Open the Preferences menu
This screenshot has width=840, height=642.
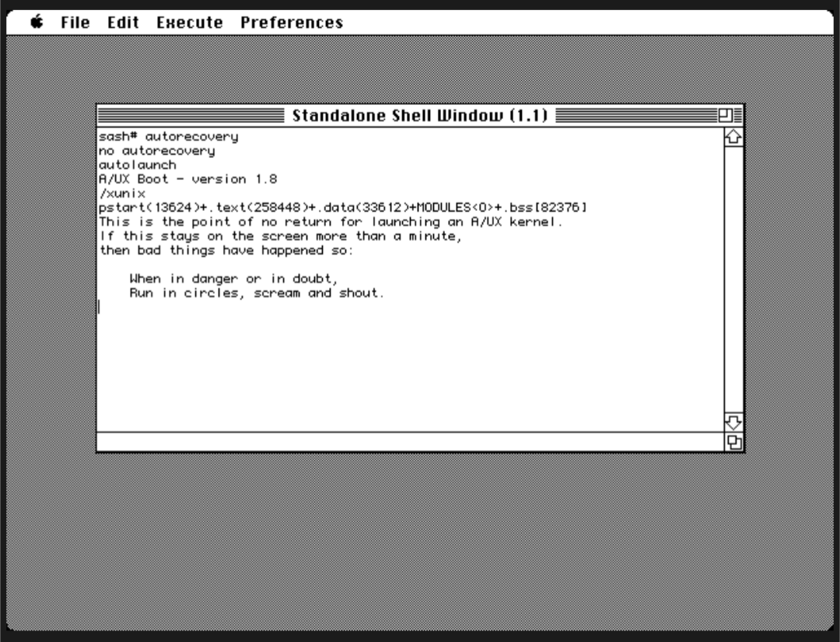tap(292, 23)
